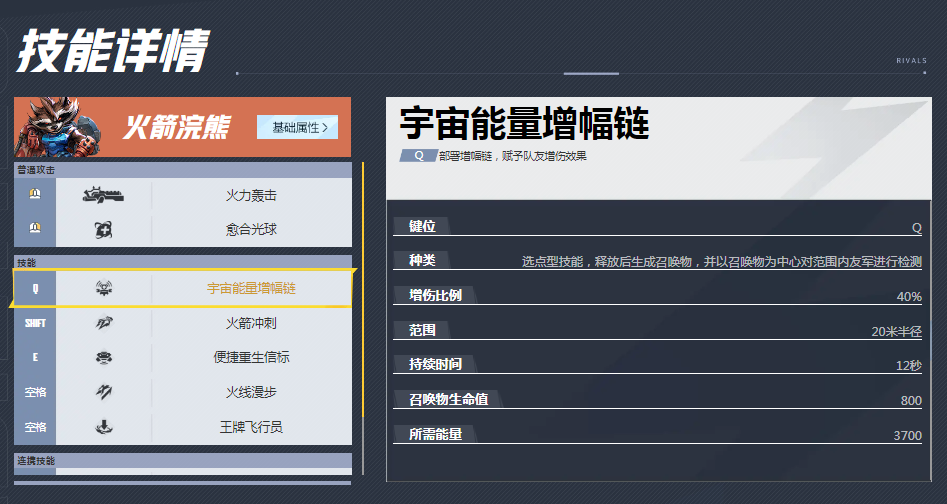Click the 连携技能 section header

point(182,461)
